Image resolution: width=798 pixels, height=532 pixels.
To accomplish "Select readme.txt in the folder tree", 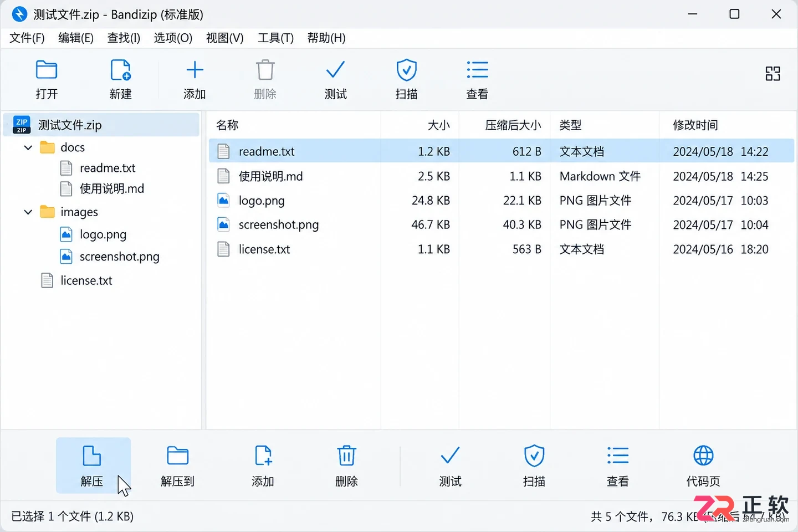I will (x=108, y=168).
